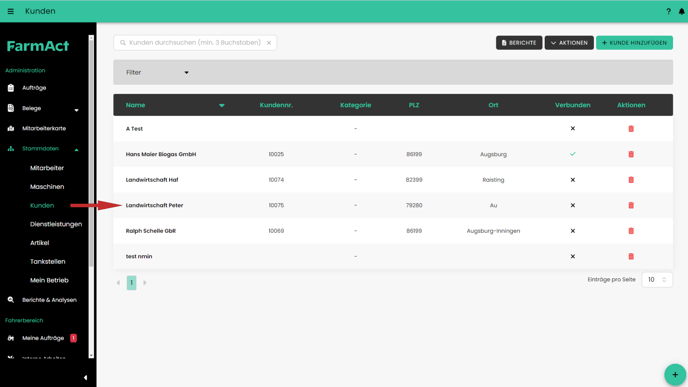Open Aufträge in the sidebar
688x387 pixels.
coord(34,88)
